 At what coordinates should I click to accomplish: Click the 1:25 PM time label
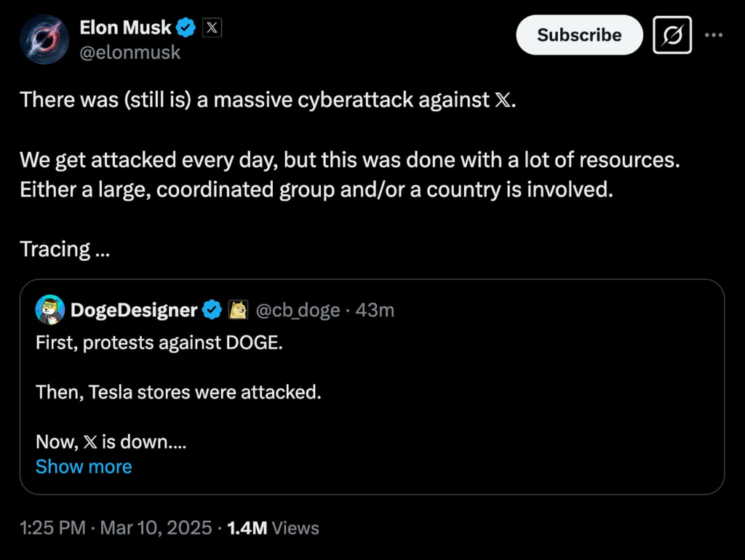pos(52,528)
